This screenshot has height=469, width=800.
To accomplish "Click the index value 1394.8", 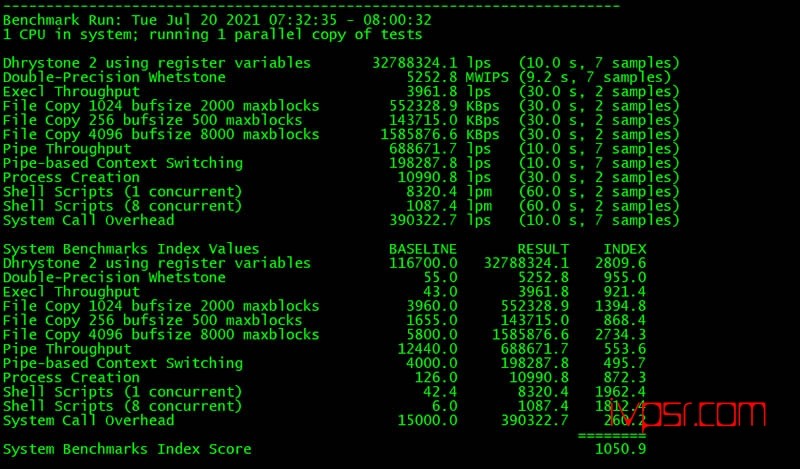I will click(x=620, y=306).
